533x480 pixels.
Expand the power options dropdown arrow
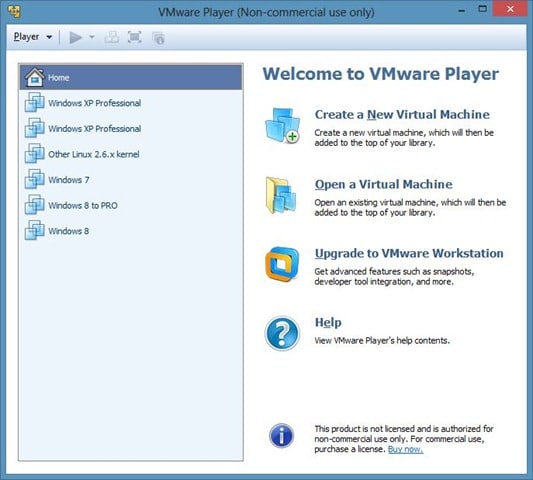92,37
